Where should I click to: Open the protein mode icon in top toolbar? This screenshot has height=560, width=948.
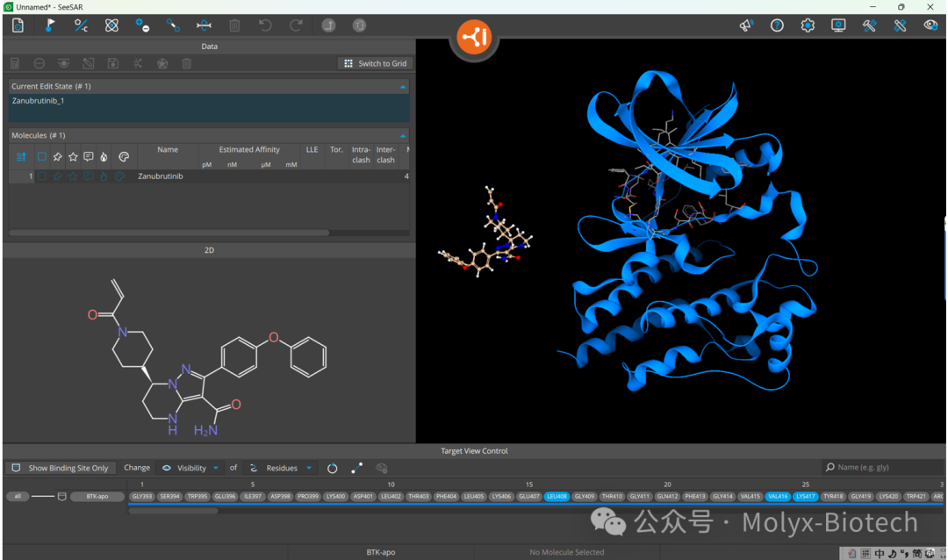(18, 25)
